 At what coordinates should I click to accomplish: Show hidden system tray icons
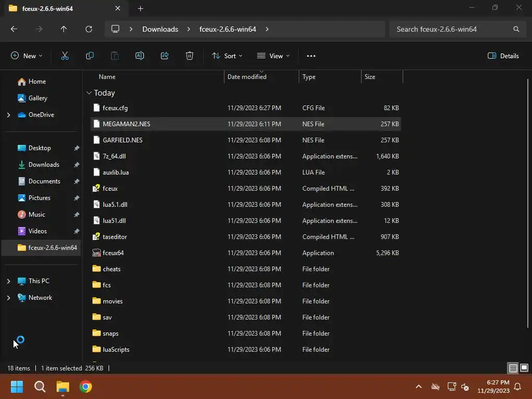419,387
